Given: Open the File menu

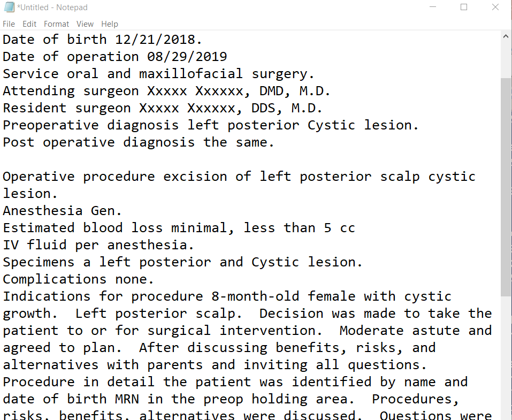Looking at the screenshot, I should click(x=9, y=24).
